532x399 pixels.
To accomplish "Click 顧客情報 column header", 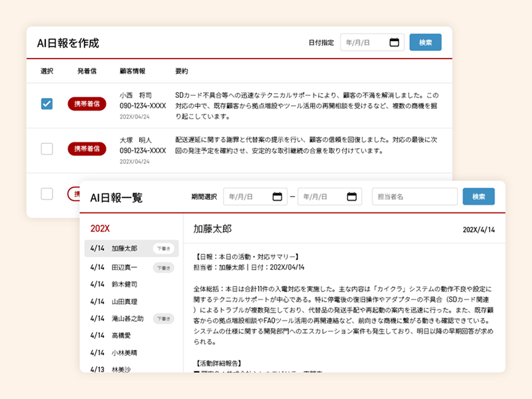I will coord(132,71).
